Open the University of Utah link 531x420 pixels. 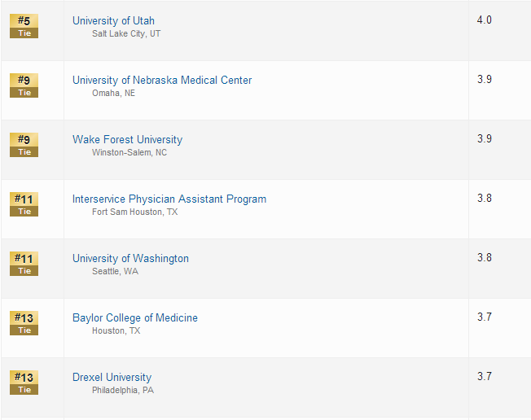pyautogui.click(x=113, y=20)
